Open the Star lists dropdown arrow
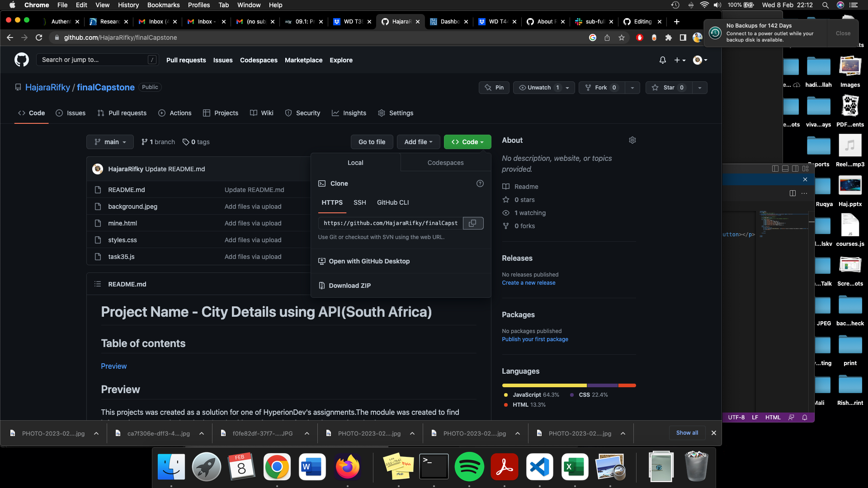Image resolution: width=868 pixels, height=488 pixels. [699, 88]
